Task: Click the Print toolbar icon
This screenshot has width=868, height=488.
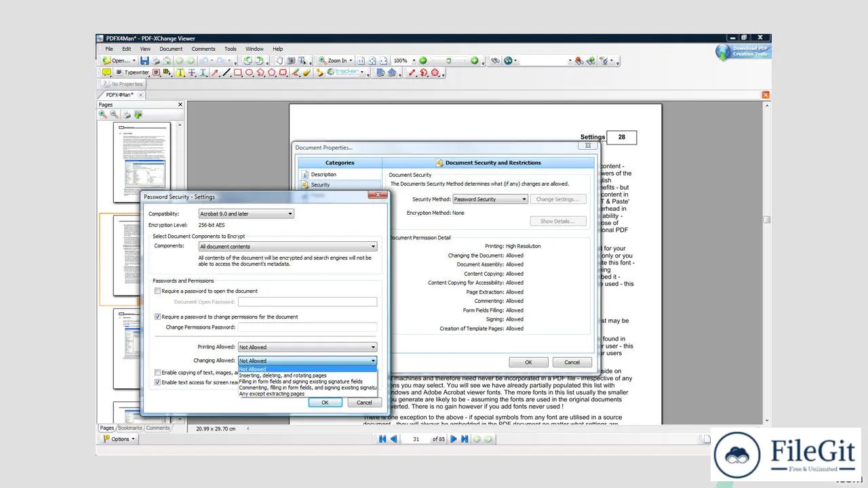Action: click(156, 60)
